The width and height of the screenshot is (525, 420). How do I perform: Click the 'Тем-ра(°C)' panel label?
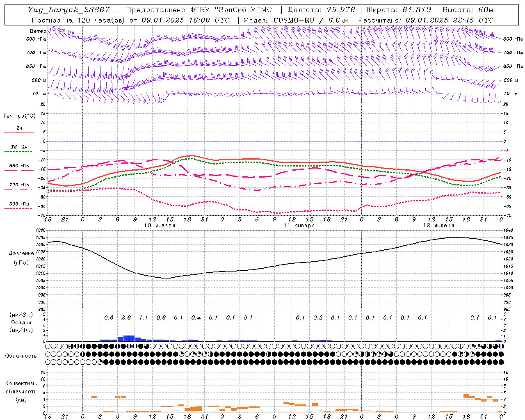pos(19,116)
